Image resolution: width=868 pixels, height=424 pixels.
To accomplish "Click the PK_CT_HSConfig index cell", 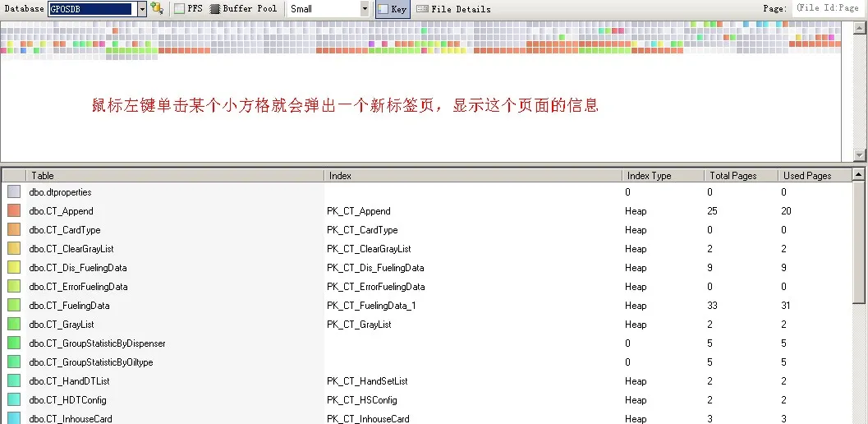I will pyautogui.click(x=361, y=399).
